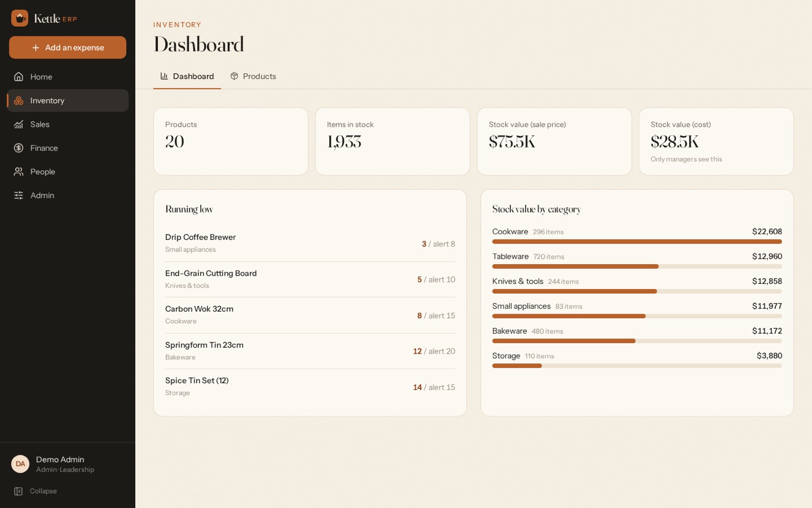
Task: Click the Home house icon in sidebar
Action: (19, 77)
